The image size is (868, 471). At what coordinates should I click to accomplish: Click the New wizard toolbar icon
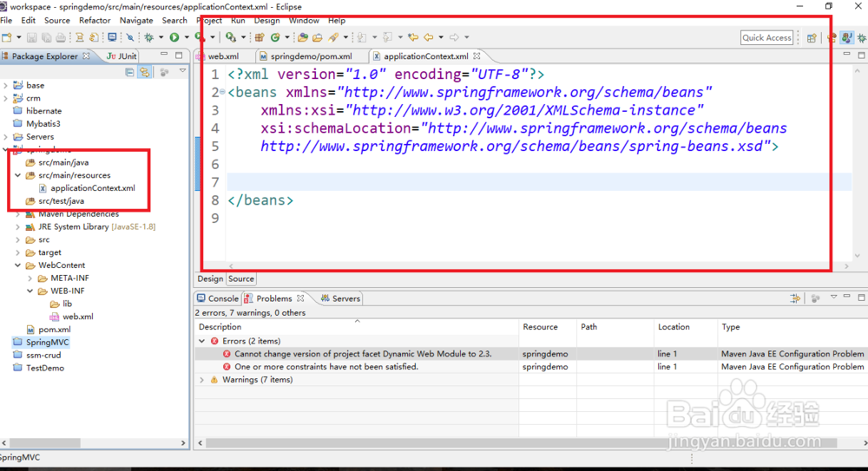click(7, 37)
